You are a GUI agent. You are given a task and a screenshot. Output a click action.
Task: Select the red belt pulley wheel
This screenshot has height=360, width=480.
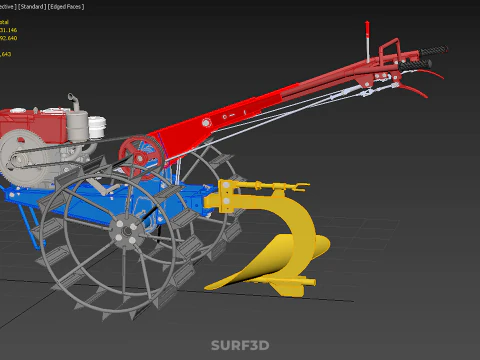142,157
